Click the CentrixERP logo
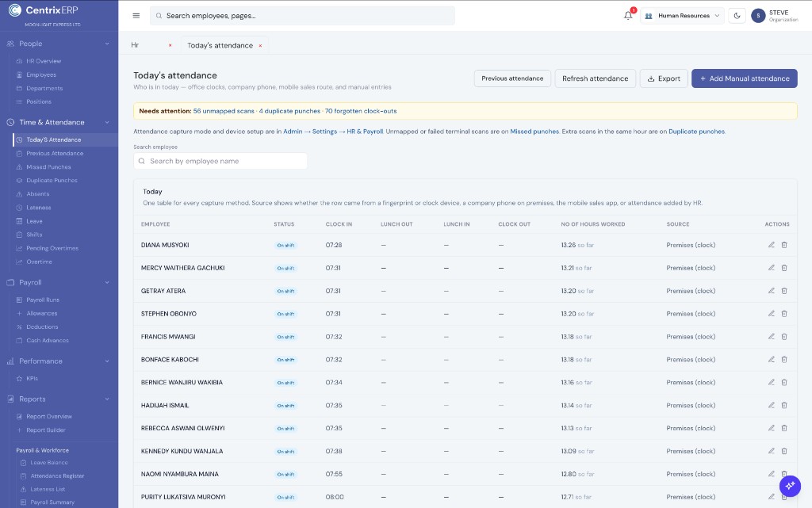 coord(44,10)
